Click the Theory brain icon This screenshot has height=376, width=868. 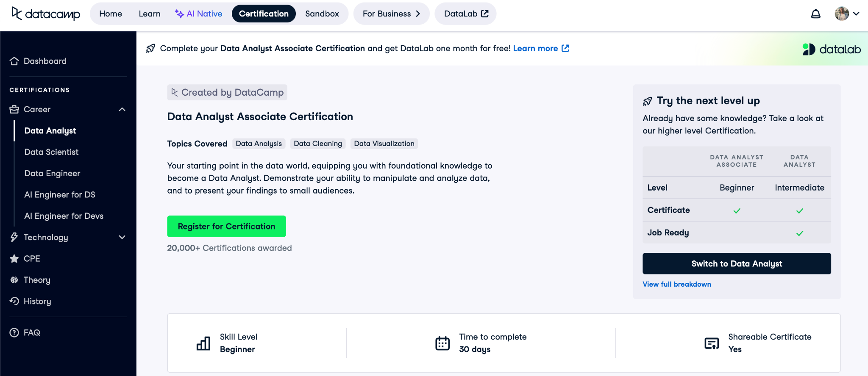pos(14,280)
